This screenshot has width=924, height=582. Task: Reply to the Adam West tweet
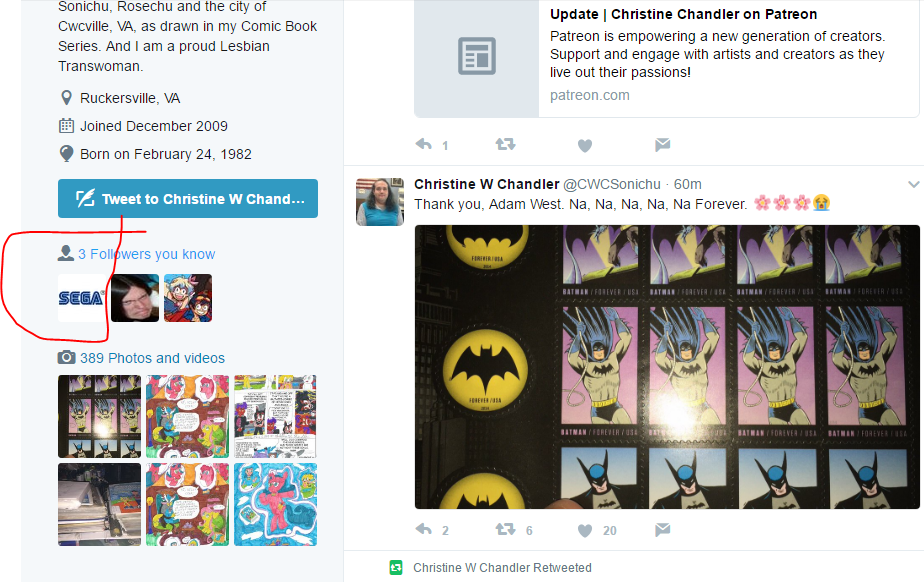coord(424,529)
